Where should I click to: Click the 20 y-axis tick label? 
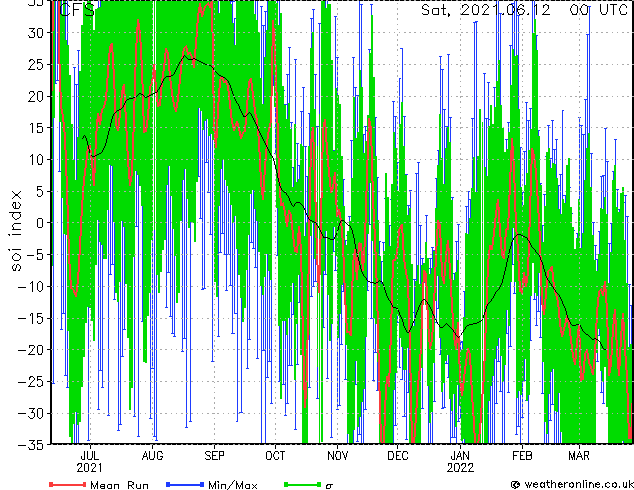click(x=36, y=96)
